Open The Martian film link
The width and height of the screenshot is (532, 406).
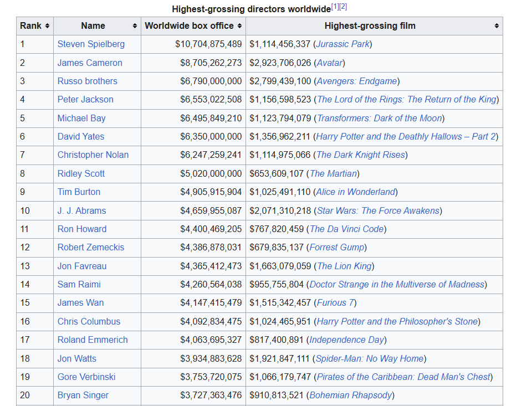[333, 174]
